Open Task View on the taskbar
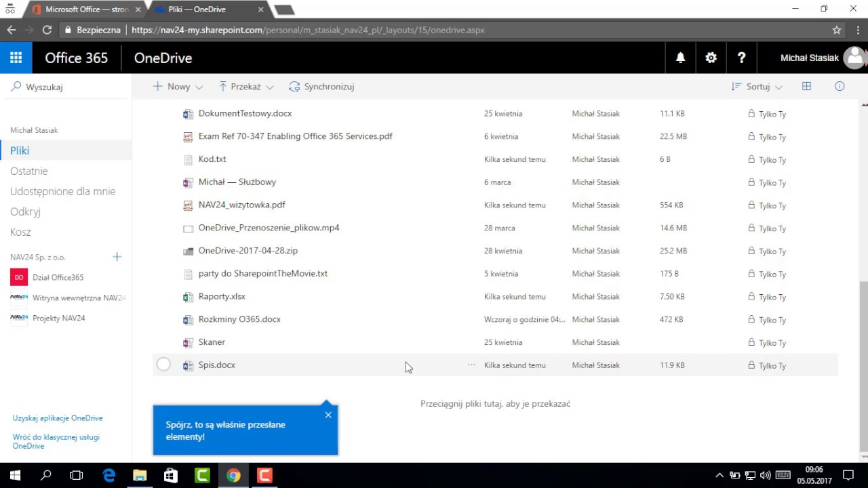Image resolution: width=868 pixels, height=488 pixels. [x=76, y=475]
